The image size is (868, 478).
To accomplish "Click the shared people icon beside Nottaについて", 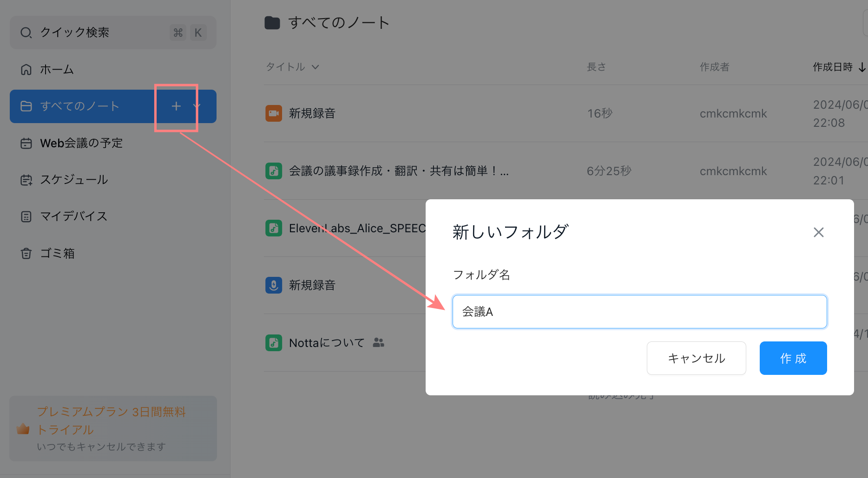I will pyautogui.click(x=378, y=343).
